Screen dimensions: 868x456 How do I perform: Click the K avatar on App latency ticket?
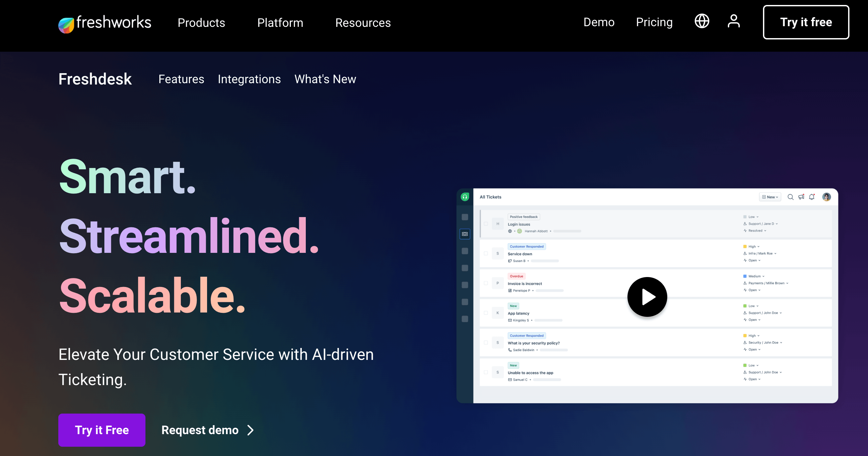[x=498, y=313]
